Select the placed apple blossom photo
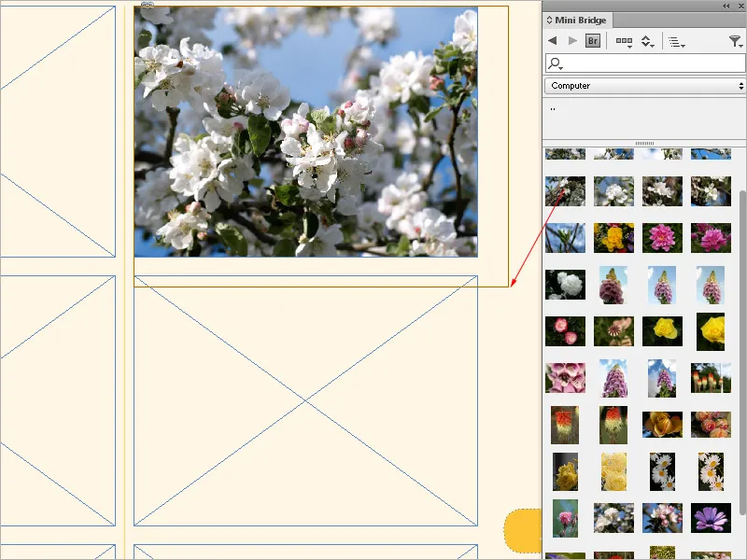Screen dimensions: 747x560 tap(306, 132)
